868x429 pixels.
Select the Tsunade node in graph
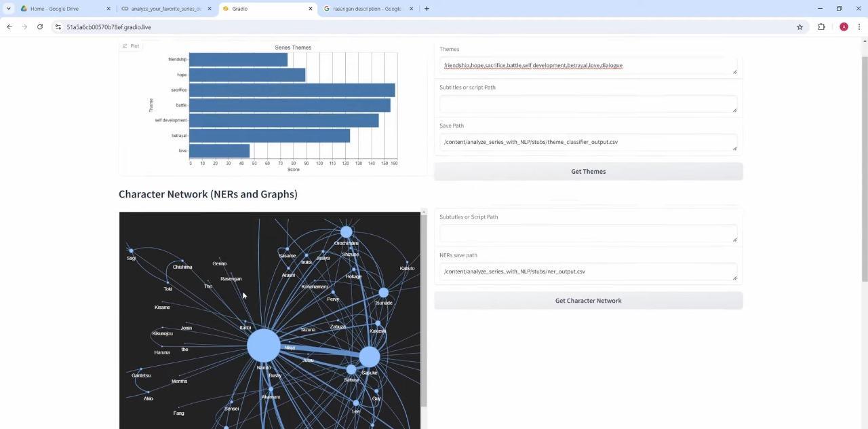[384, 293]
